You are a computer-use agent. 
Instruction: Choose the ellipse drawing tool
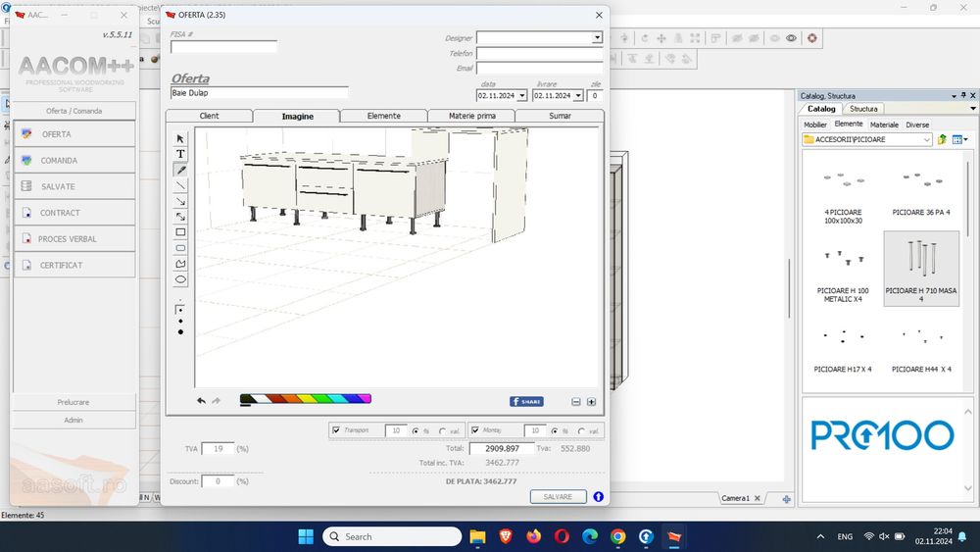180,279
